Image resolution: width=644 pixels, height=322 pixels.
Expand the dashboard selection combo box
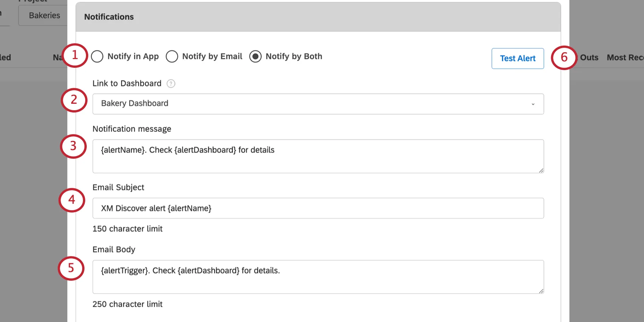click(x=318, y=104)
